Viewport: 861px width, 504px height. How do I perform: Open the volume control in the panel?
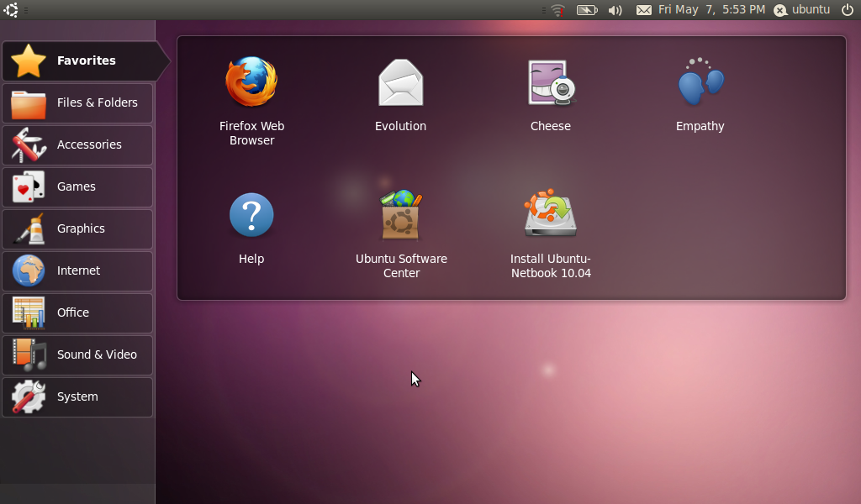(615, 10)
